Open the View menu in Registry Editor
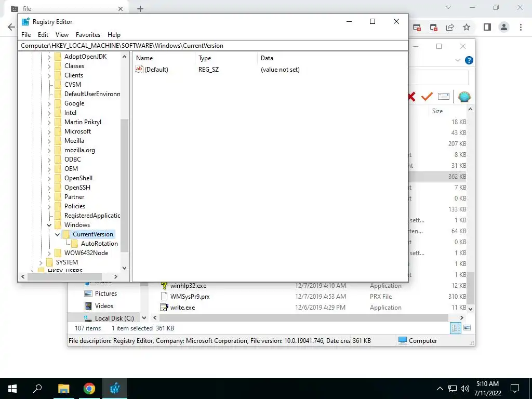The width and height of the screenshot is (532, 399). tap(62, 35)
